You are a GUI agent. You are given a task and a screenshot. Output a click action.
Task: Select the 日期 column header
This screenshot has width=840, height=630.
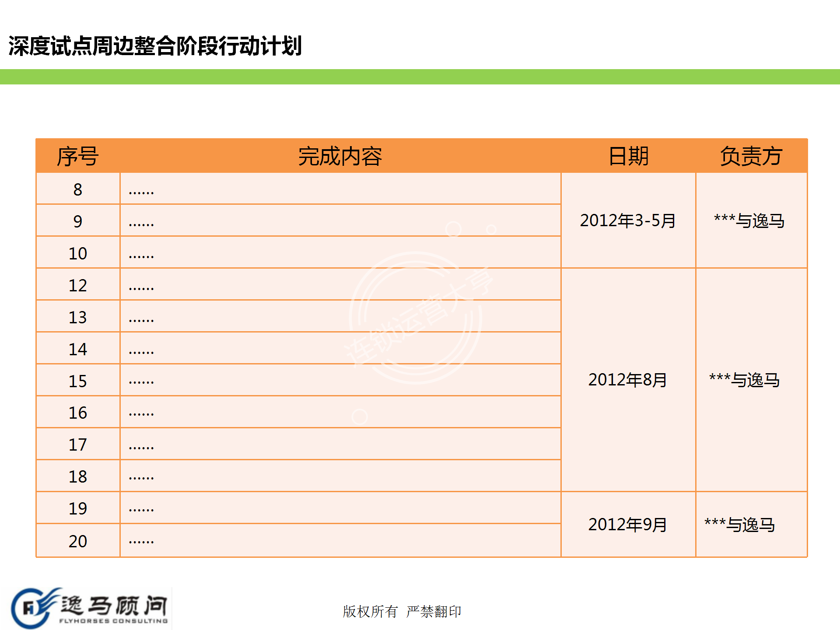coord(628,156)
